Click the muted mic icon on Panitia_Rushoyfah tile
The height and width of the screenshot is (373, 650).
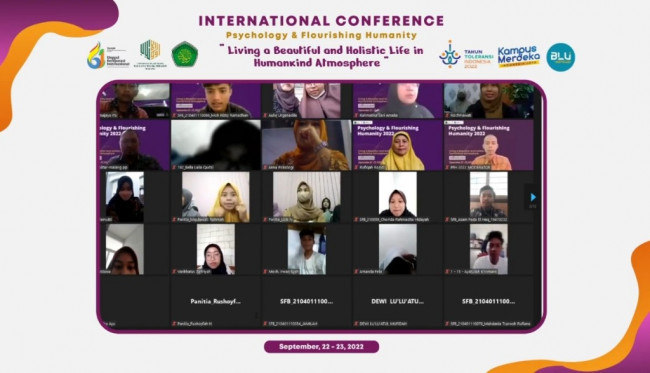(x=174, y=324)
